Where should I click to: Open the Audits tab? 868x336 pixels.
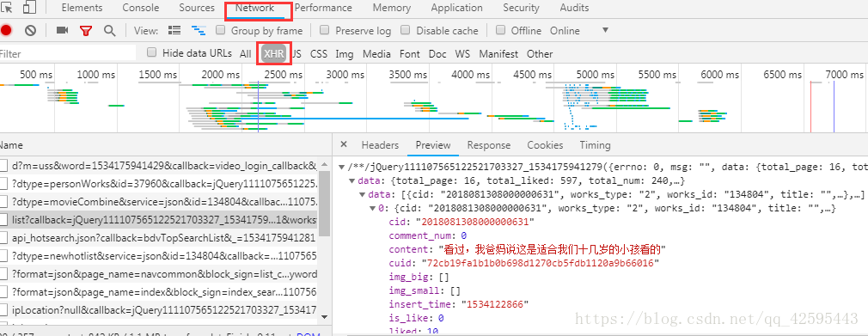click(x=575, y=8)
